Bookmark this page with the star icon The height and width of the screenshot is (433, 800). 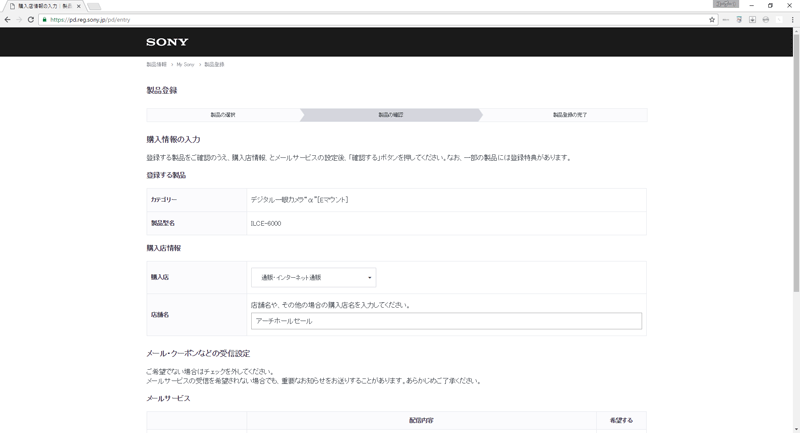[x=712, y=19]
